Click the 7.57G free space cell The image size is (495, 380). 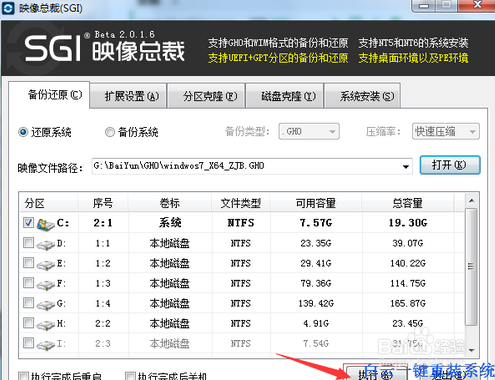pos(316,223)
